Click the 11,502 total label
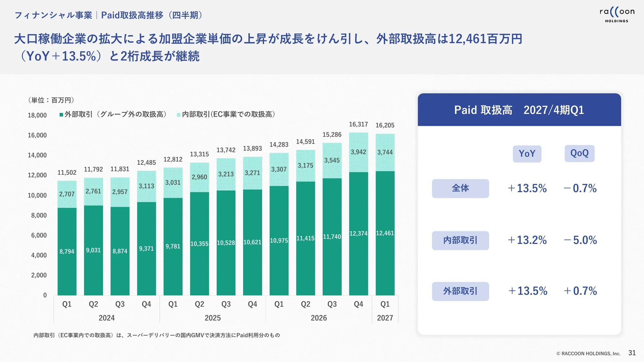Viewport: 644px width, 362px height. pyautogui.click(x=67, y=173)
